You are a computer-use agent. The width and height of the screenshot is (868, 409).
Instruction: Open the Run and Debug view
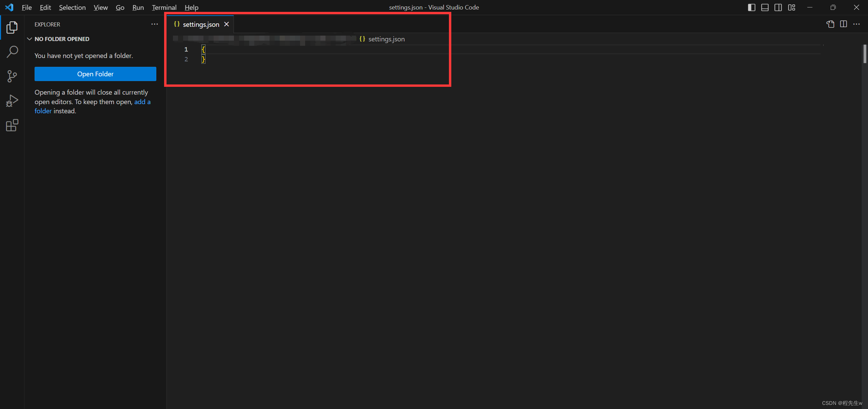(12, 100)
